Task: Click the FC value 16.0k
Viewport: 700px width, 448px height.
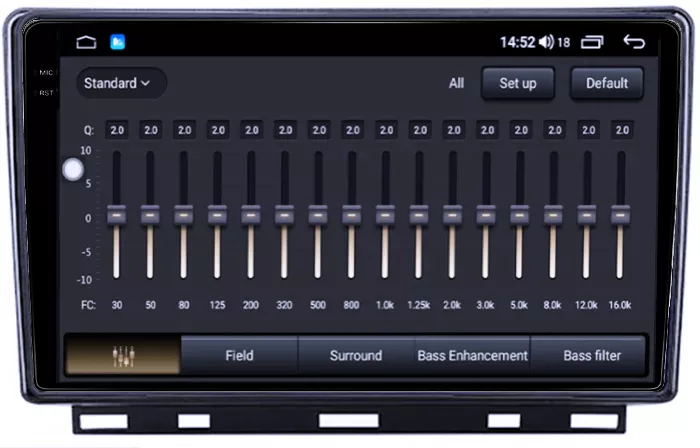Action: (x=620, y=305)
